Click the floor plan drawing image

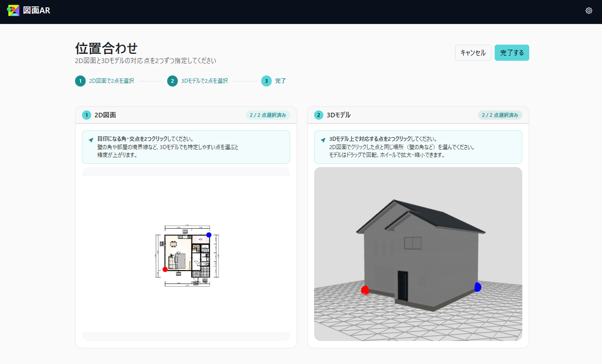(187, 256)
